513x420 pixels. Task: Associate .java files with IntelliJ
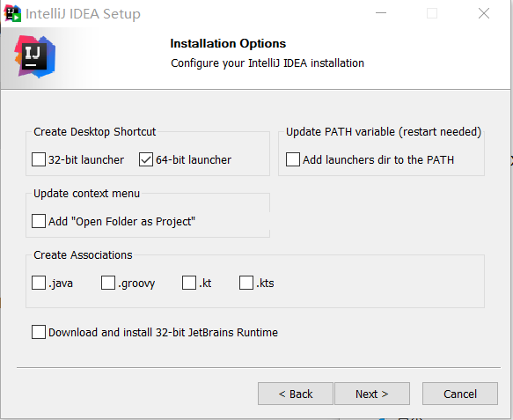point(39,283)
